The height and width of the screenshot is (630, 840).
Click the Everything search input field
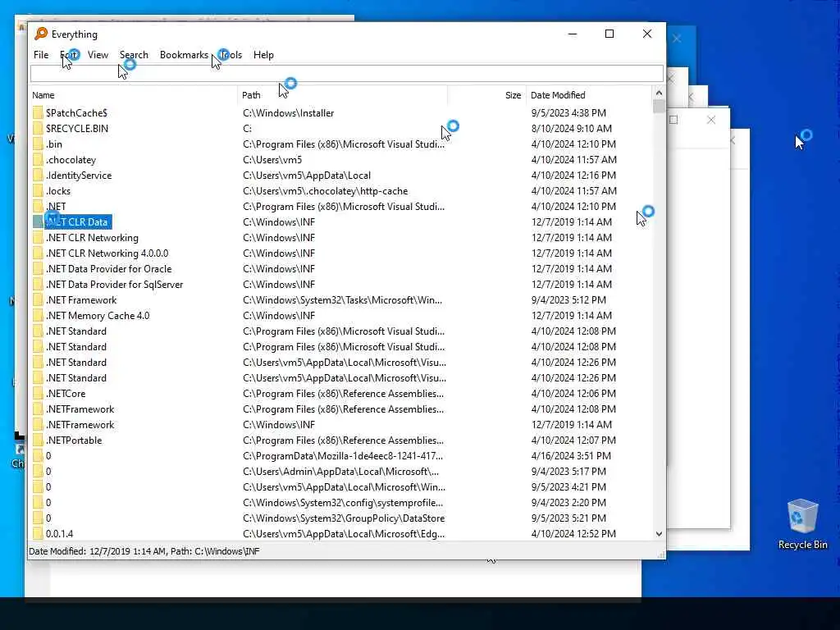click(x=347, y=73)
